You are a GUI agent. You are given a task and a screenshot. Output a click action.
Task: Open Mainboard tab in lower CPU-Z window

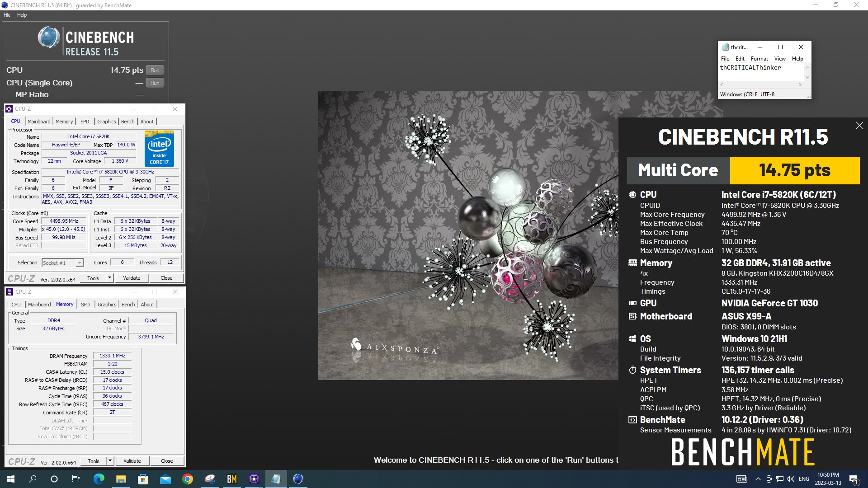pos(39,305)
